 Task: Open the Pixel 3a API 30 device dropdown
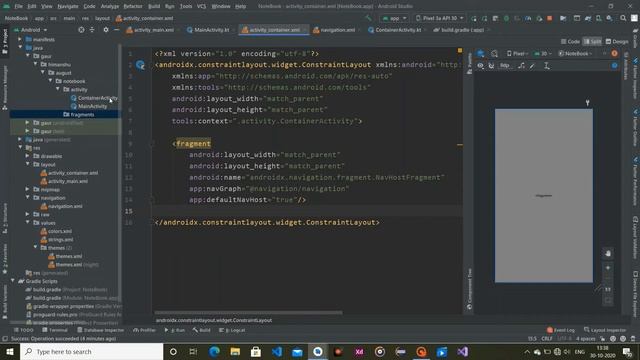(440, 18)
